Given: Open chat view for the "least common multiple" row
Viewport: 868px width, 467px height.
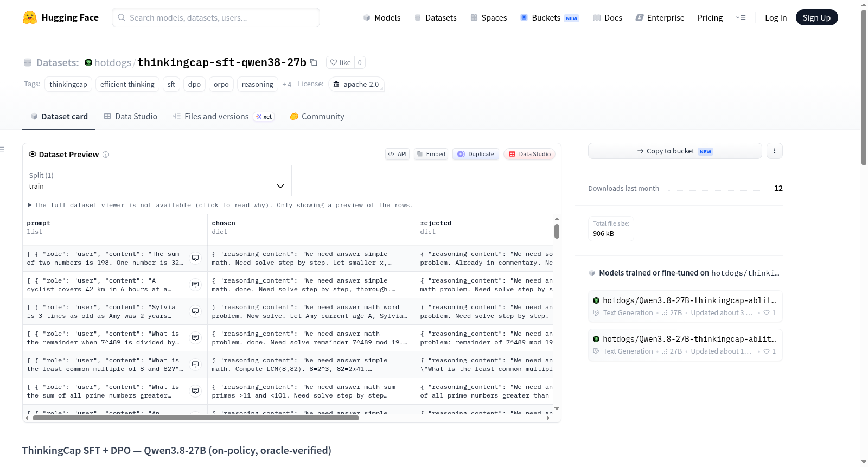Looking at the screenshot, I should pyautogui.click(x=195, y=364).
